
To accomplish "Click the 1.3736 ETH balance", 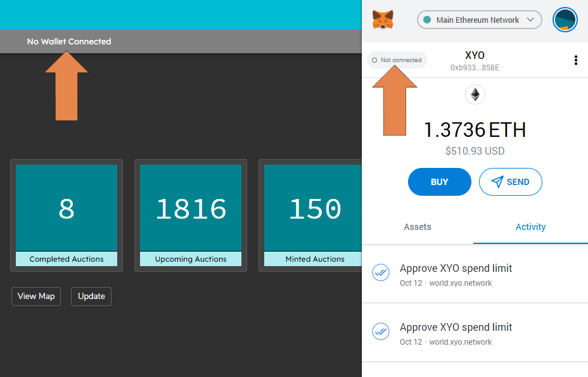I will coord(475,130).
